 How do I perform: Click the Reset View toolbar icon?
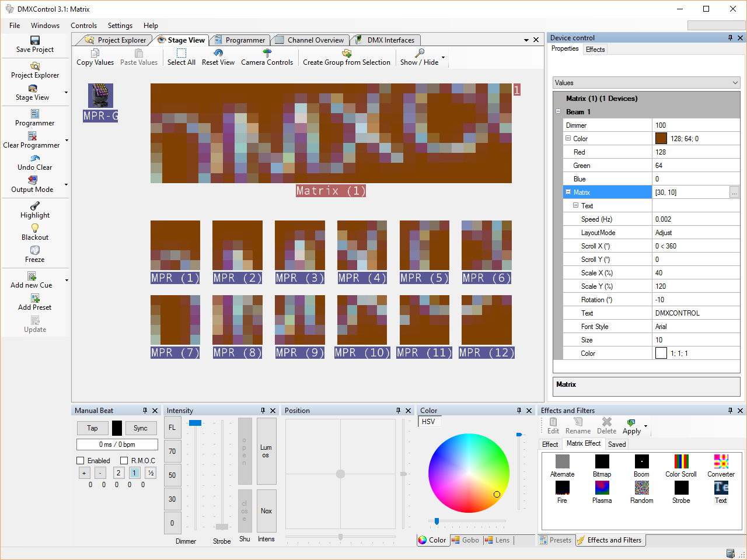coord(218,53)
